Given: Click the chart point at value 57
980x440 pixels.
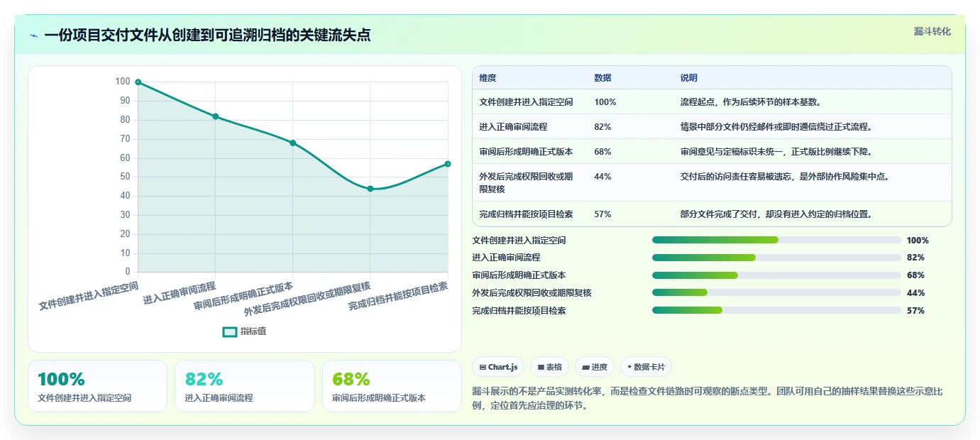Looking at the screenshot, I should (x=448, y=164).
